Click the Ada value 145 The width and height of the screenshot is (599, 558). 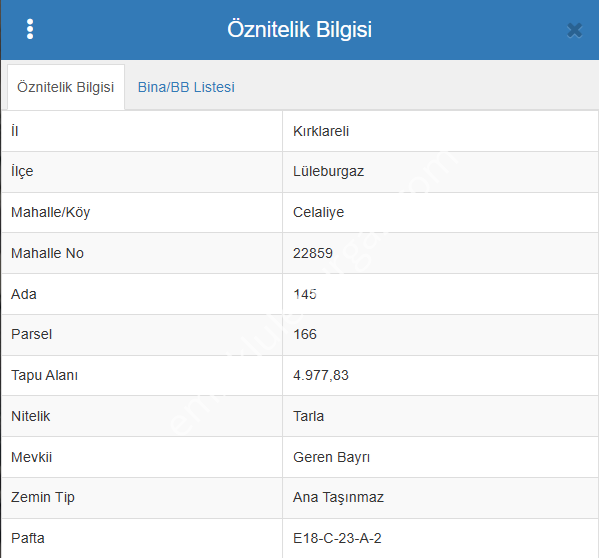pos(305,294)
